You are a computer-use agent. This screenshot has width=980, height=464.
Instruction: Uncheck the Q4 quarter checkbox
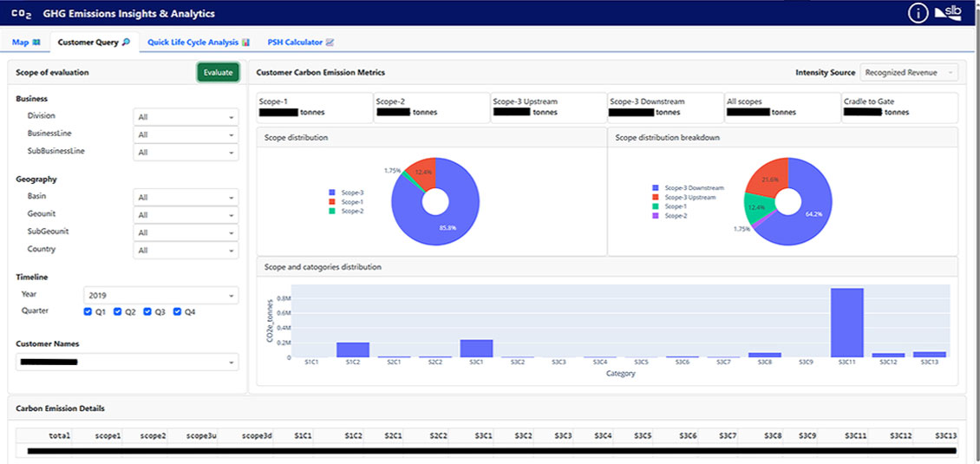tap(178, 311)
